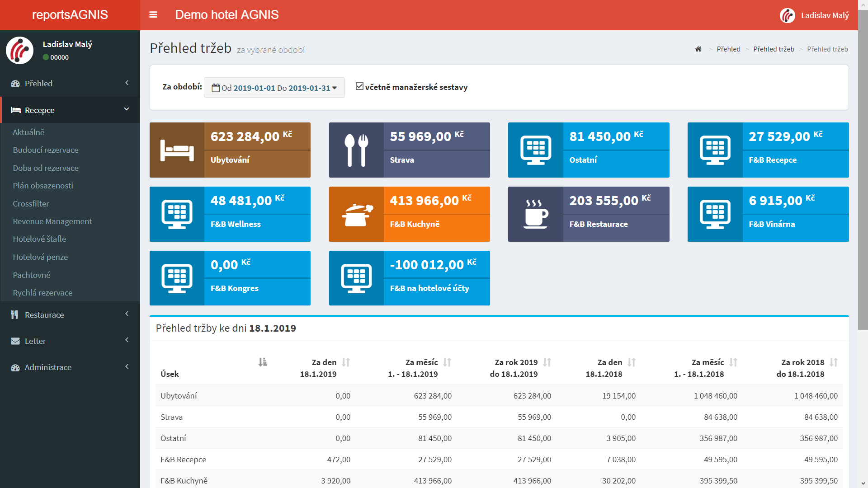Click the Přehled breadcrumb link

point(728,49)
